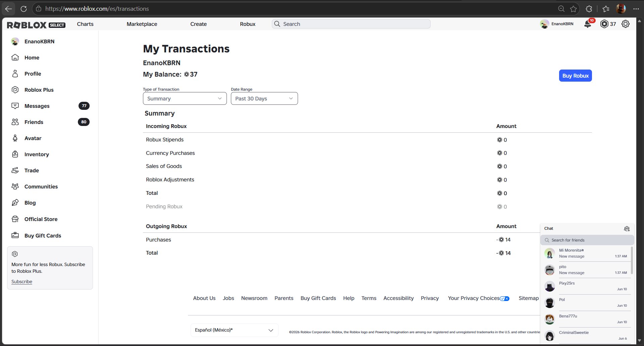The image size is (644, 346).
Task: Click the Search for friends chat field
Action: pyautogui.click(x=587, y=240)
